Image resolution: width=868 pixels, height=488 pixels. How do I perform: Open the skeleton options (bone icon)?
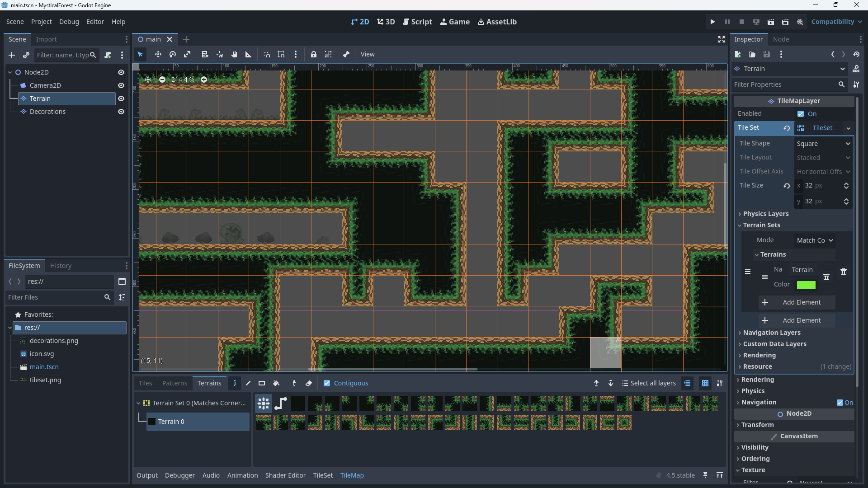point(346,54)
